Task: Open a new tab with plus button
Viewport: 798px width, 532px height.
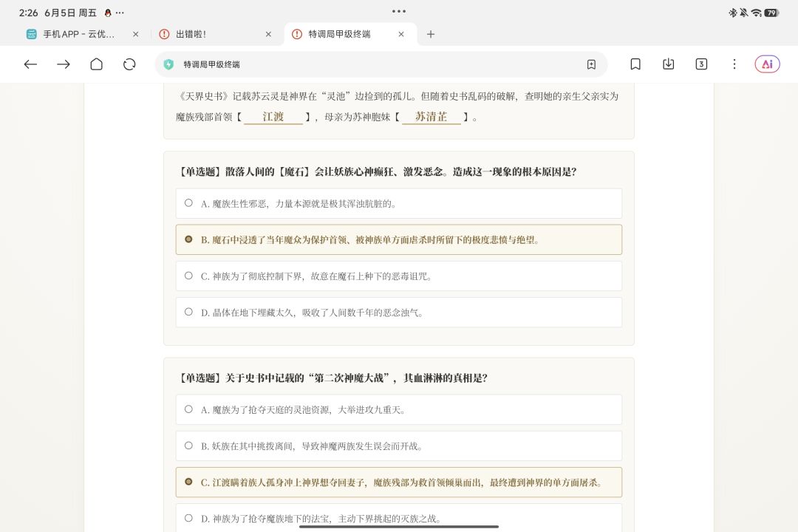Action: (x=431, y=34)
